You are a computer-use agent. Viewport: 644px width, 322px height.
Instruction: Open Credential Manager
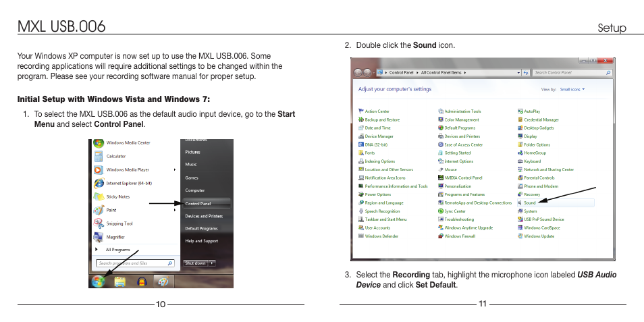pyautogui.click(x=539, y=119)
